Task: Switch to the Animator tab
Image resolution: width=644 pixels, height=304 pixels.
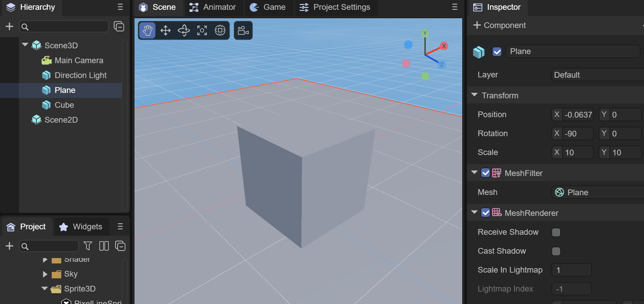Action: [x=213, y=7]
